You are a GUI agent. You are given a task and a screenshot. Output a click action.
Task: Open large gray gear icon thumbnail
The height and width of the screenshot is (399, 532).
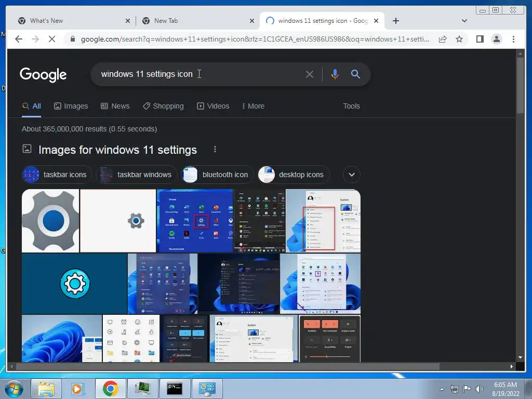click(50, 221)
